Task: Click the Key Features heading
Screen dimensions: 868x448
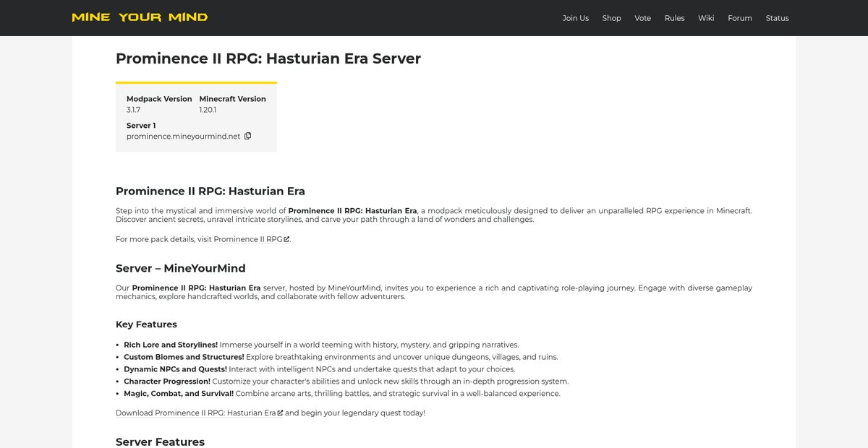Action: [146, 324]
